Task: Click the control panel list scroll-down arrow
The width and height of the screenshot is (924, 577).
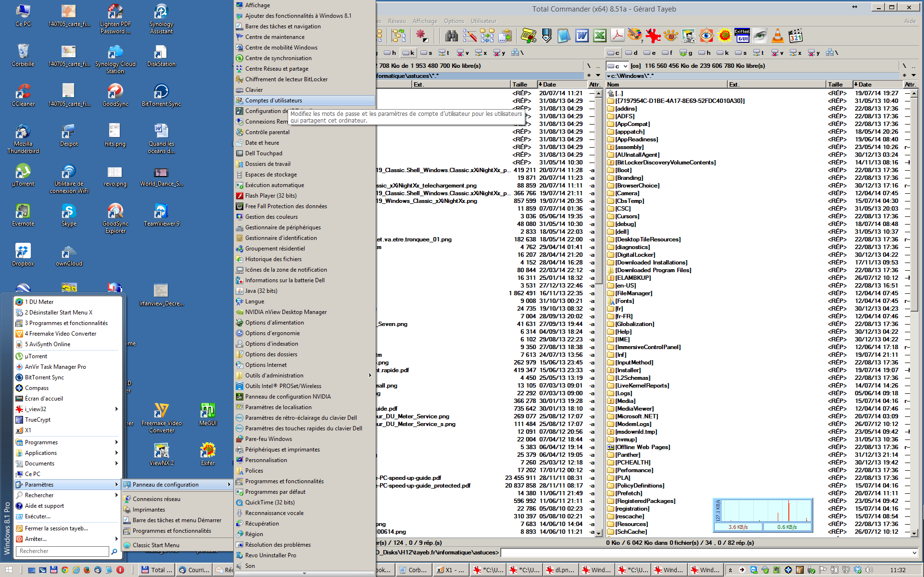Action: (x=304, y=573)
